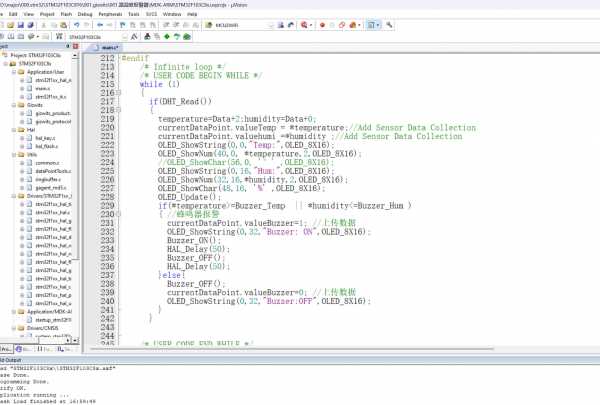Select the main.c editor tab

pos(106,47)
